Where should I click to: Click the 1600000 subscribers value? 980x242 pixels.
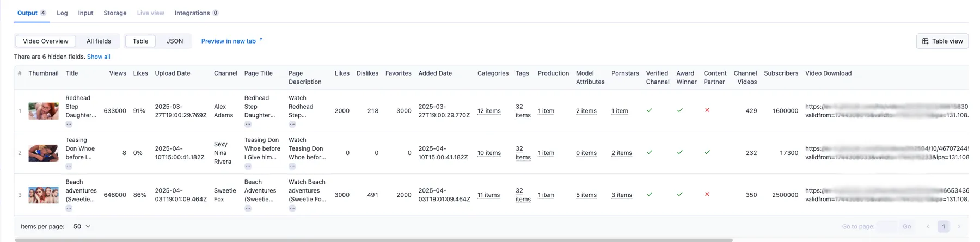click(785, 111)
